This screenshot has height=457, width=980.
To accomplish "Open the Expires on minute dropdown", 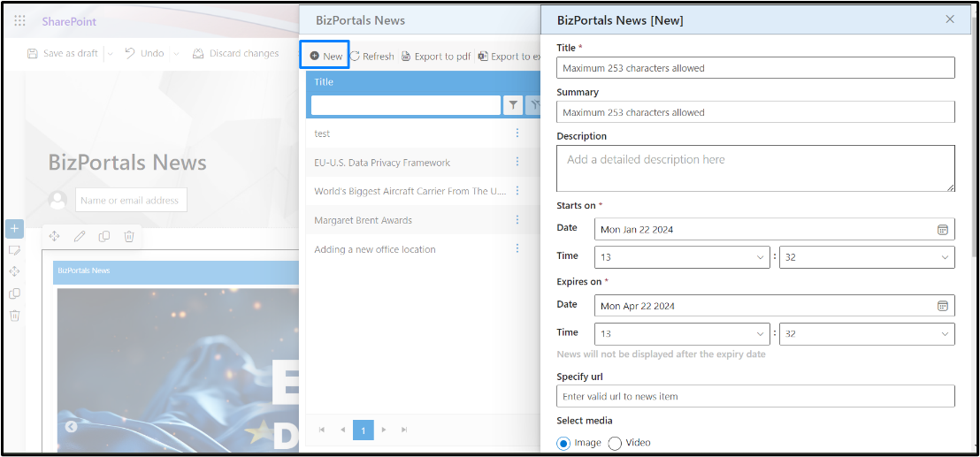I will pyautogui.click(x=867, y=334).
